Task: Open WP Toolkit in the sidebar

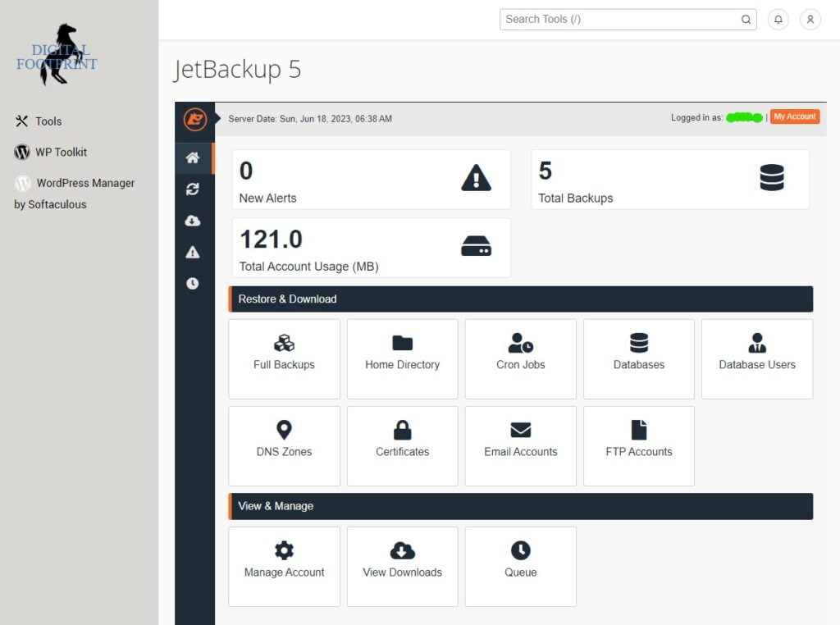Action: (50, 152)
